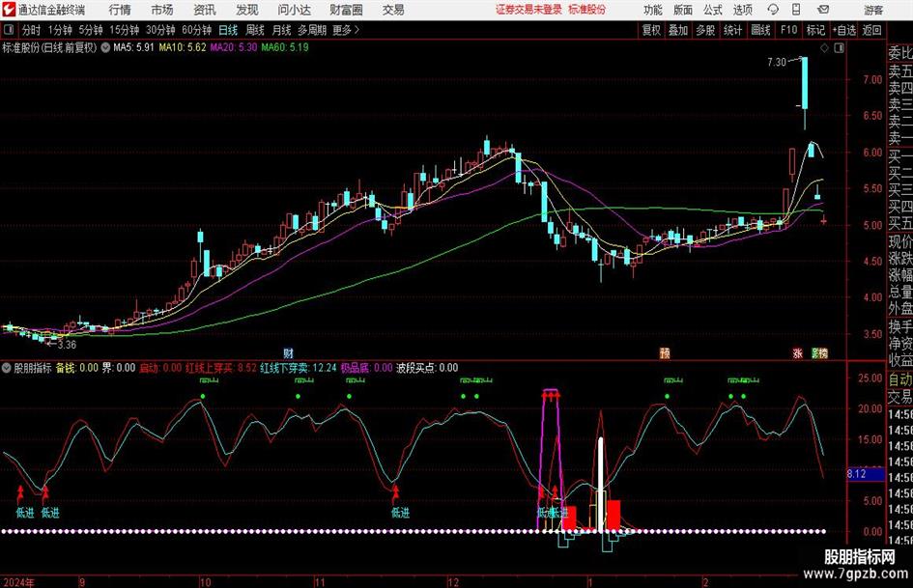Click the MA10: 5.62 label

click(183, 47)
